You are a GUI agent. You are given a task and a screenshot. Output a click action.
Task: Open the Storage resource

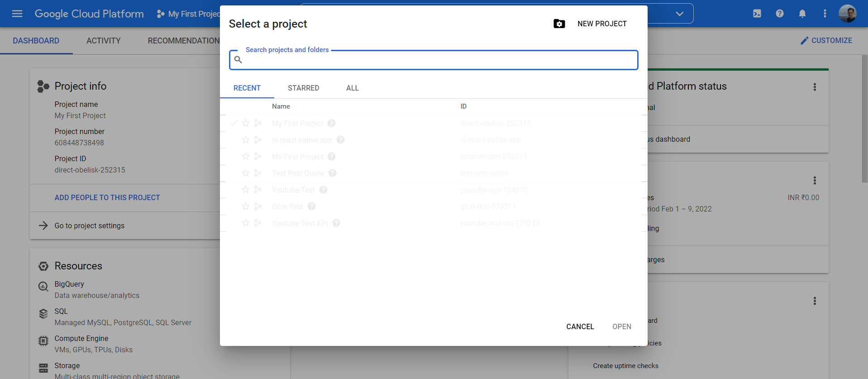pyautogui.click(x=67, y=365)
